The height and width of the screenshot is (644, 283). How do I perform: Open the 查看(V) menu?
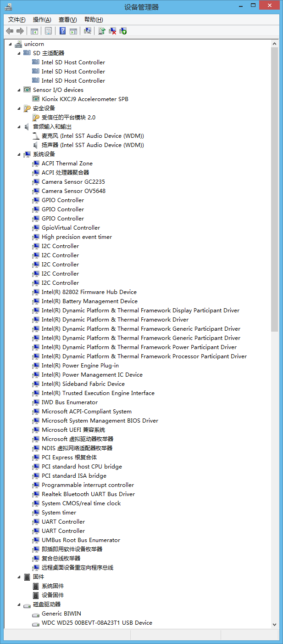[x=67, y=19]
